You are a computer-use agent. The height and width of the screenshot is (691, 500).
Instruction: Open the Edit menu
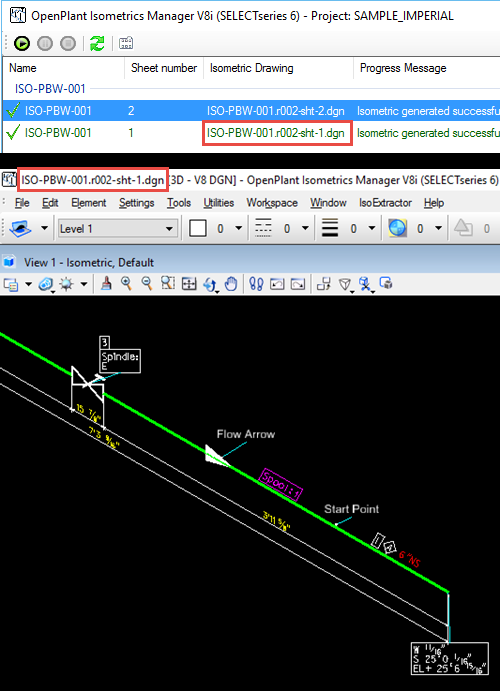point(50,203)
